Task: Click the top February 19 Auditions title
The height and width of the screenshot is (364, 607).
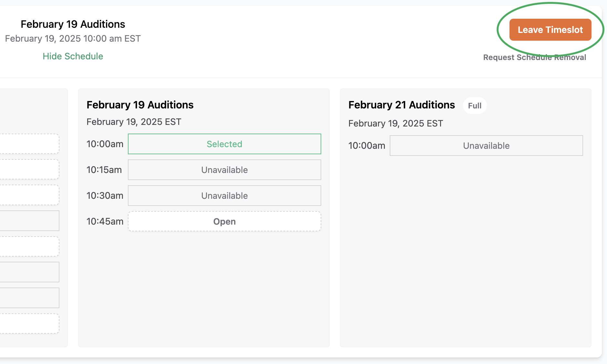Action: click(x=73, y=24)
